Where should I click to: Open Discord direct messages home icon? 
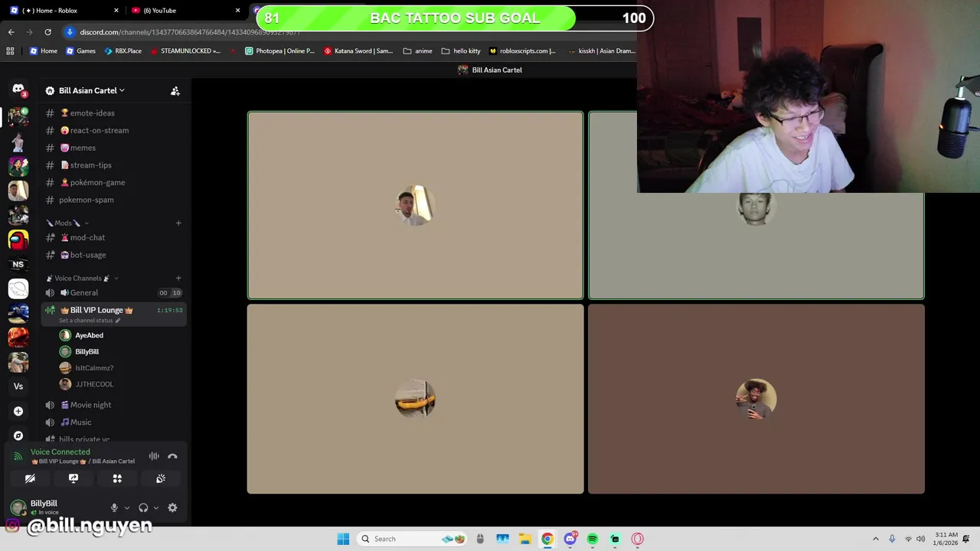click(18, 90)
